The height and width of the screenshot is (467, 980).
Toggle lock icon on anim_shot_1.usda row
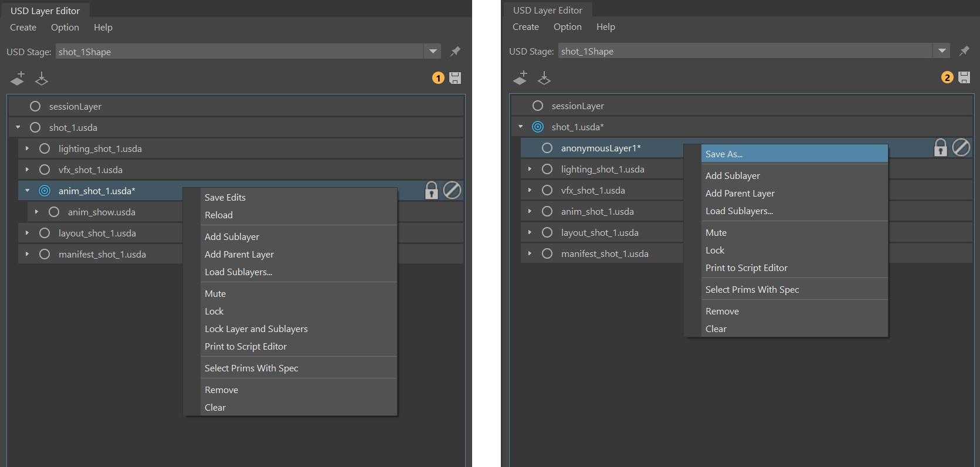431,190
